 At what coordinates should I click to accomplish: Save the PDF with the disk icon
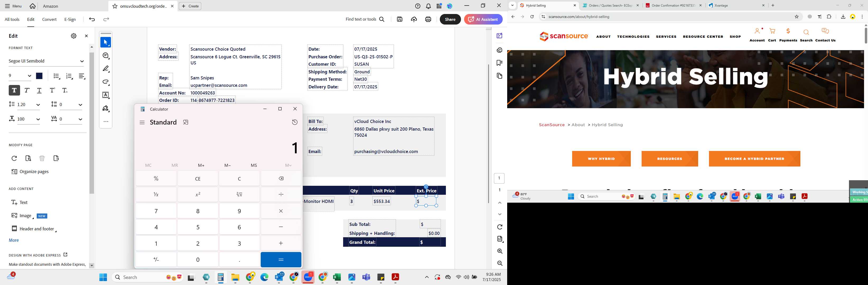pyautogui.click(x=400, y=20)
